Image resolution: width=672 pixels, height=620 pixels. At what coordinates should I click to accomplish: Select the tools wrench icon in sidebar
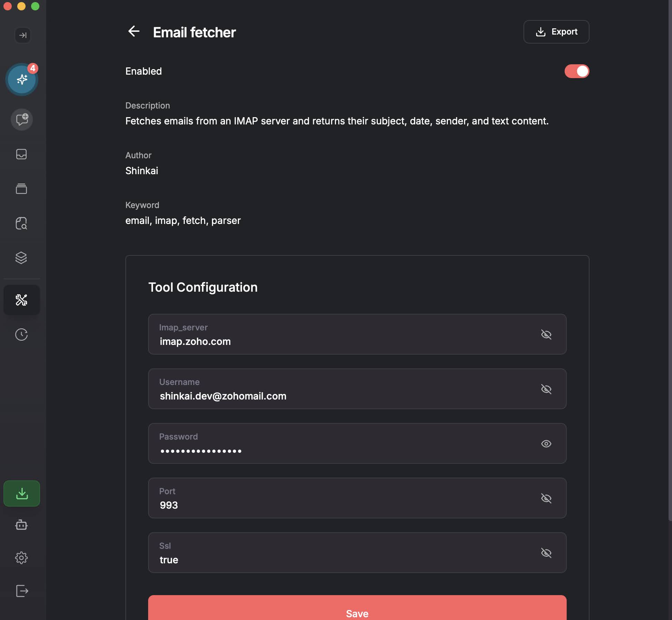click(x=21, y=300)
